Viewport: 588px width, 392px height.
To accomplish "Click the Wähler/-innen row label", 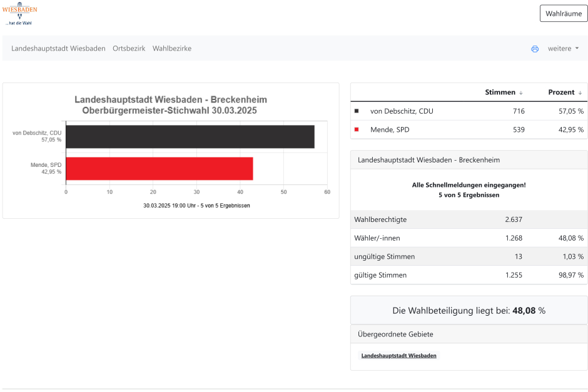I will coord(377,238).
